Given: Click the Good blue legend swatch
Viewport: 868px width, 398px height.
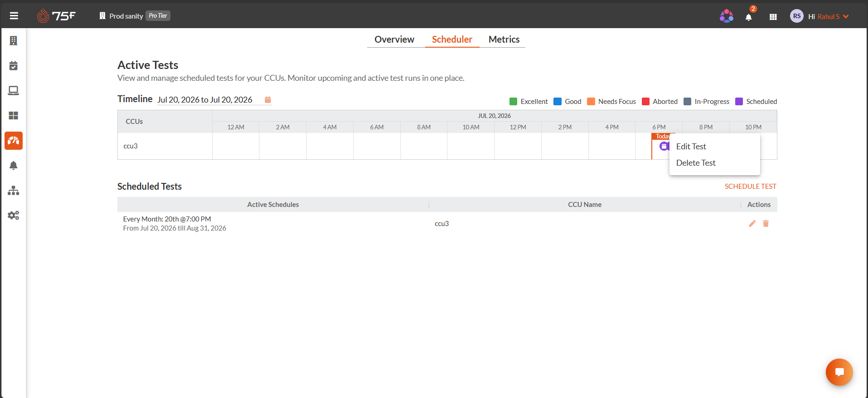Looking at the screenshot, I should [x=558, y=102].
